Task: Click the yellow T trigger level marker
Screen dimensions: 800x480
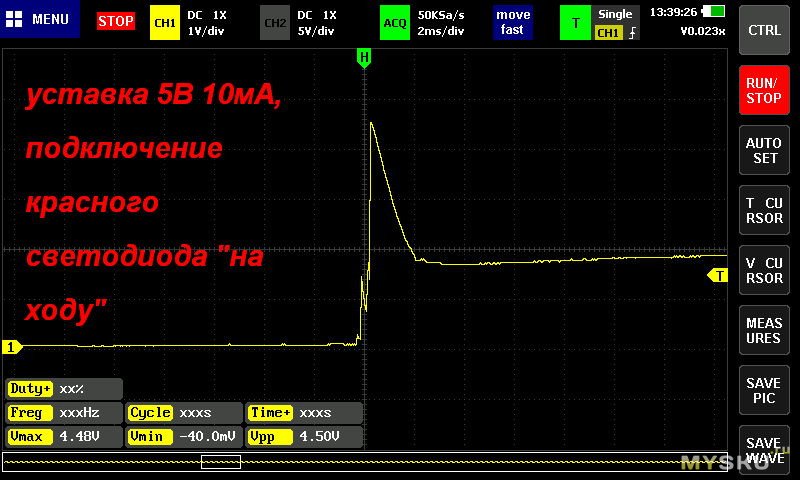Action: point(718,275)
